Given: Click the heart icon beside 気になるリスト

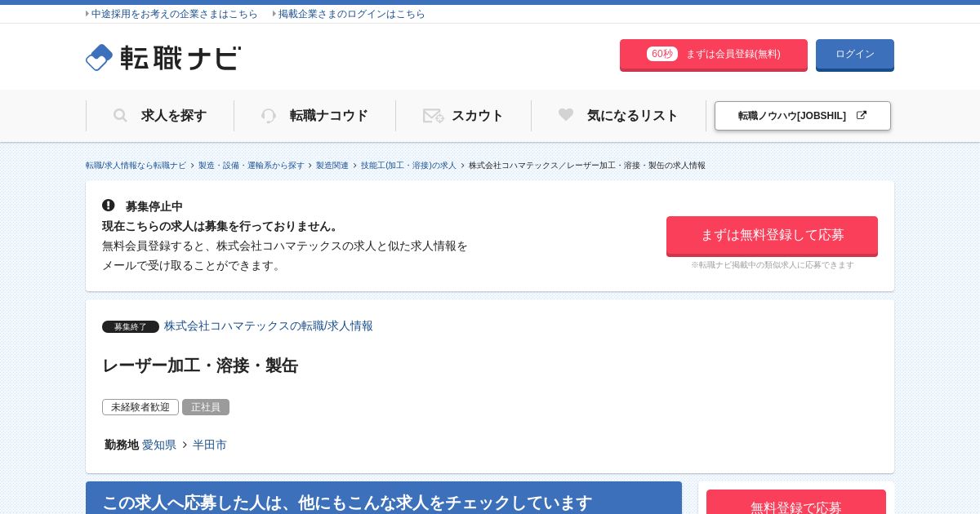Looking at the screenshot, I should (x=566, y=115).
